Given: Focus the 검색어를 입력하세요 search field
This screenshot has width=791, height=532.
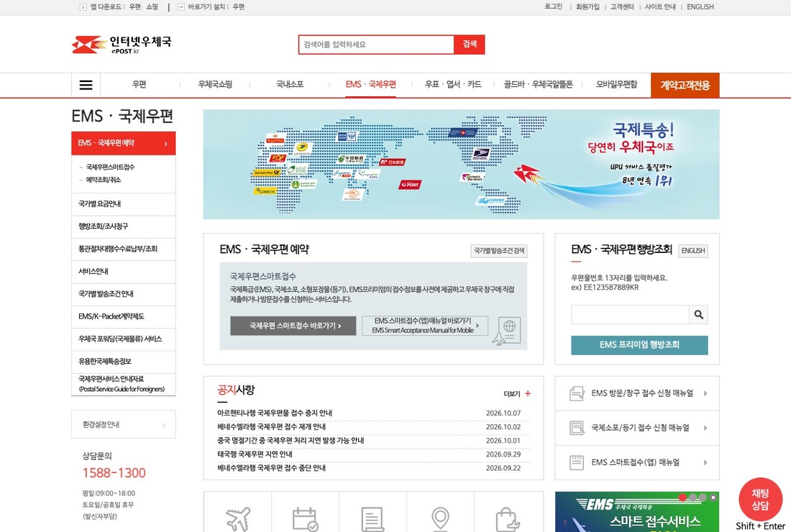Looking at the screenshot, I should [x=376, y=45].
